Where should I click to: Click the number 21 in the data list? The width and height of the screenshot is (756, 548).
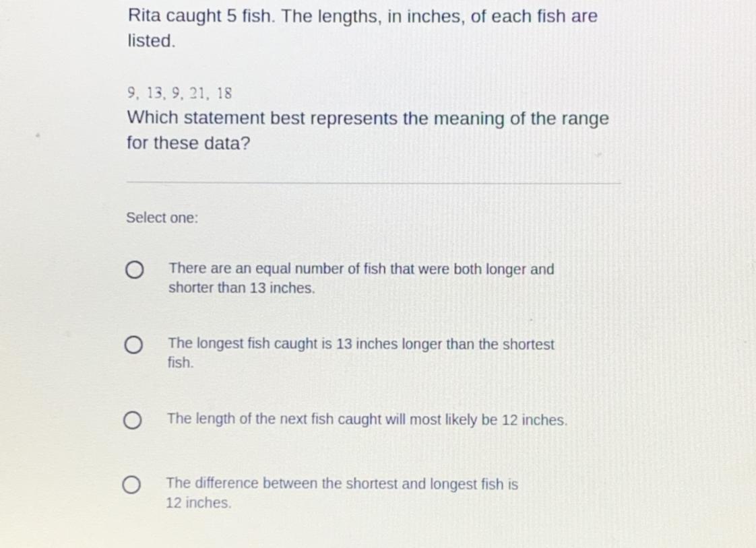point(195,94)
